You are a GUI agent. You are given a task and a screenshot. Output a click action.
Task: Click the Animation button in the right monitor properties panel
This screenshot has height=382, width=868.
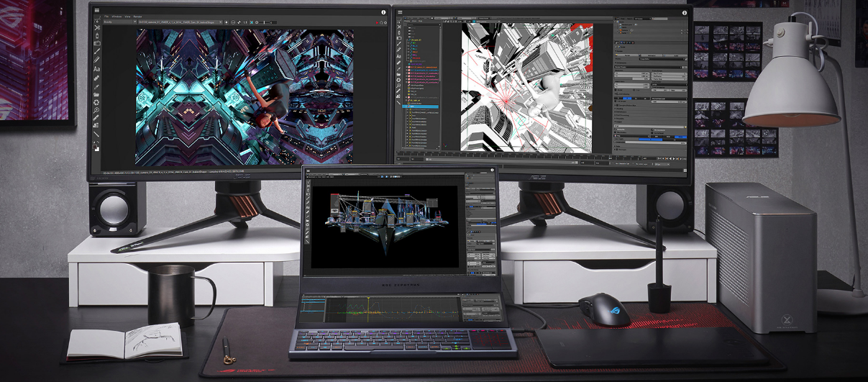point(651,55)
